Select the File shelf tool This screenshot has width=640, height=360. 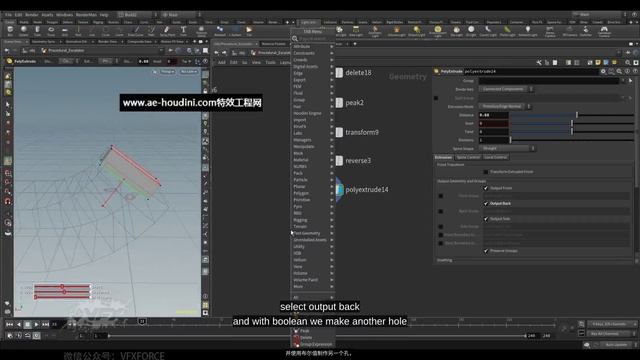coord(249,31)
